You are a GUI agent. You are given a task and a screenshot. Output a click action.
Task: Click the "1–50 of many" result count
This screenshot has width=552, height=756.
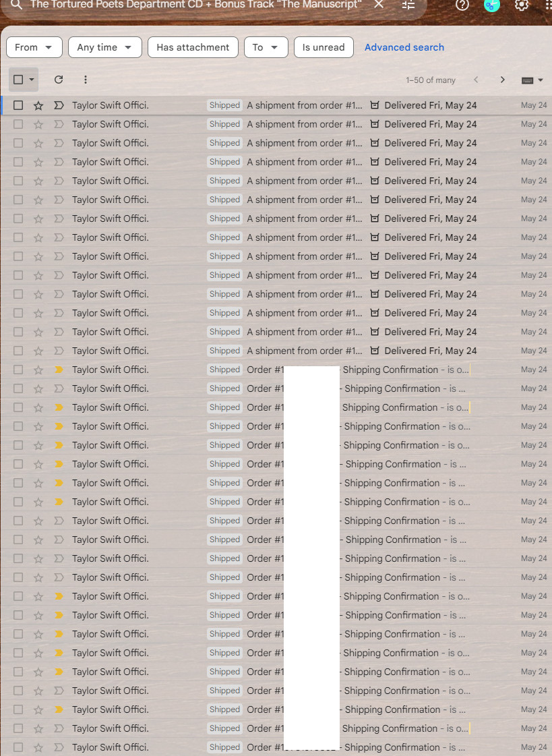click(431, 80)
